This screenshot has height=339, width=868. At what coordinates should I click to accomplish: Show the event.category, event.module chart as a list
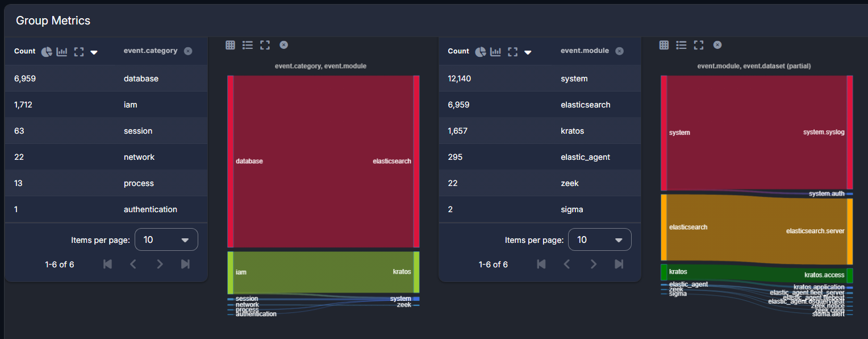(248, 45)
